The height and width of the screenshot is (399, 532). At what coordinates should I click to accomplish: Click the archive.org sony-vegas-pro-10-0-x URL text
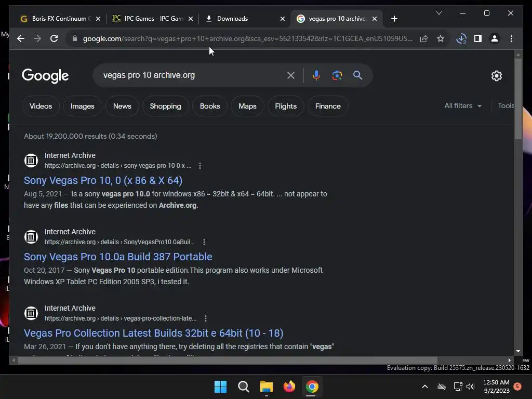click(x=118, y=166)
